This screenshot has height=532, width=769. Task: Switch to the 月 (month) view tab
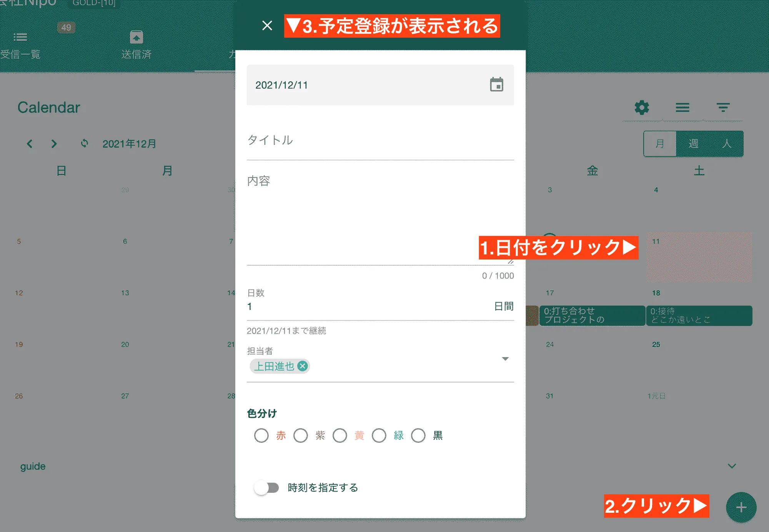pyautogui.click(x=660, y=144)
